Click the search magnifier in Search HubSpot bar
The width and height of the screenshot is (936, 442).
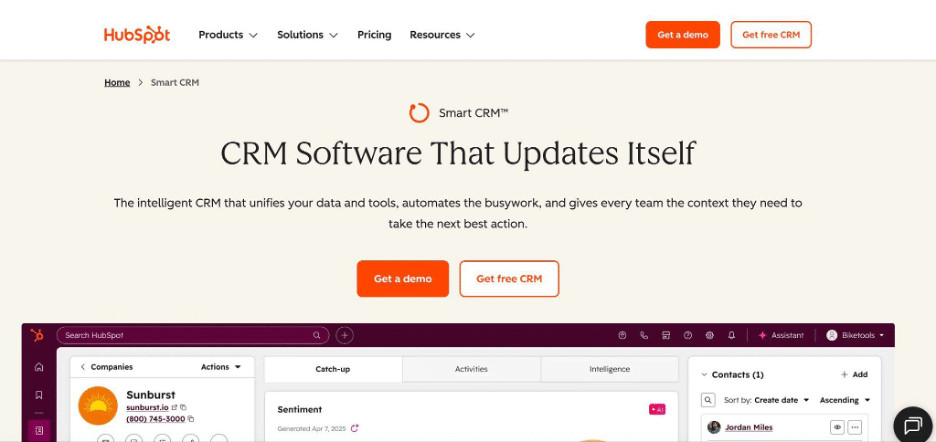pyautogui.click(x=316, y=336)
